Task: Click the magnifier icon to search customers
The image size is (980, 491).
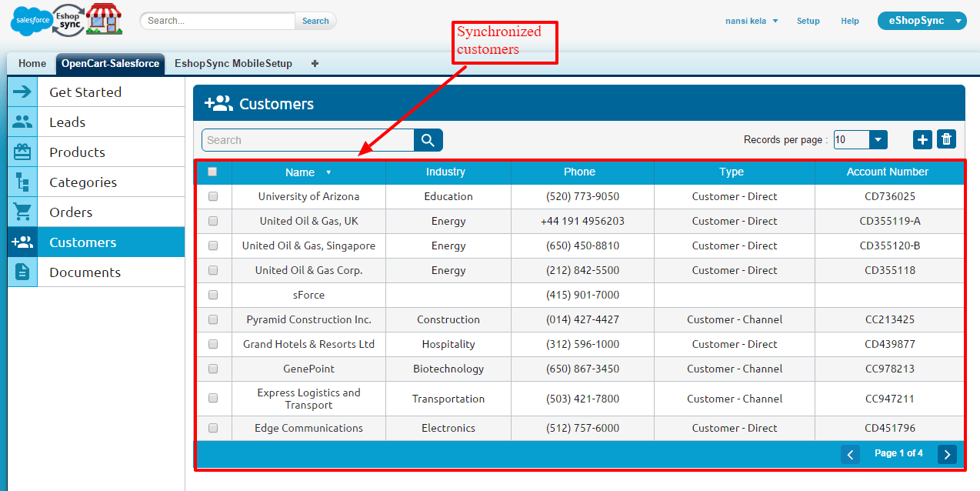Action: (x=428, y=139)
